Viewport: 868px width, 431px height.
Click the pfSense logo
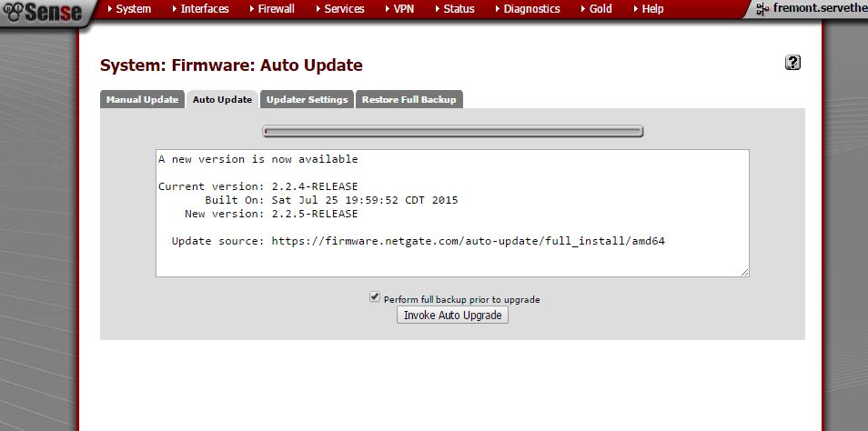click(43, 12)
